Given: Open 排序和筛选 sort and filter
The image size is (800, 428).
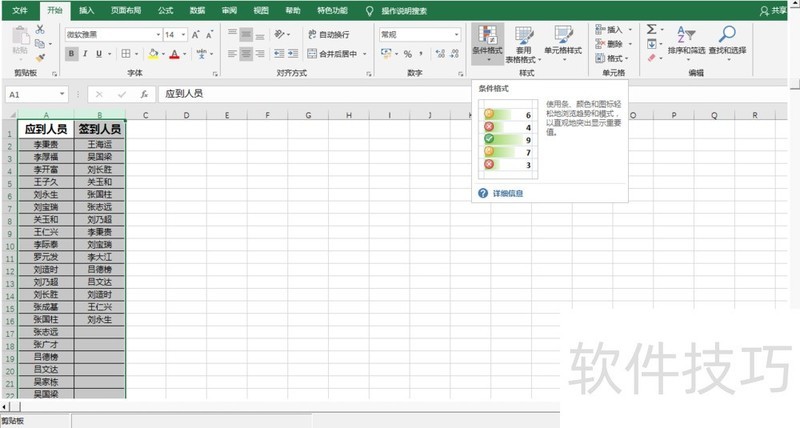Looking at the screenshot, I should coord(686,41).
